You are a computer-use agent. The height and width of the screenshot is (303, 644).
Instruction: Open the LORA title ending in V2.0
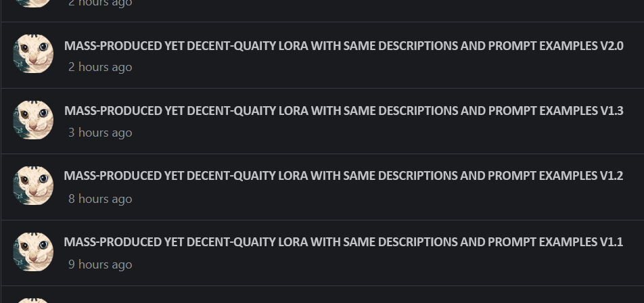pyautogui.click(x=344, y=46)
